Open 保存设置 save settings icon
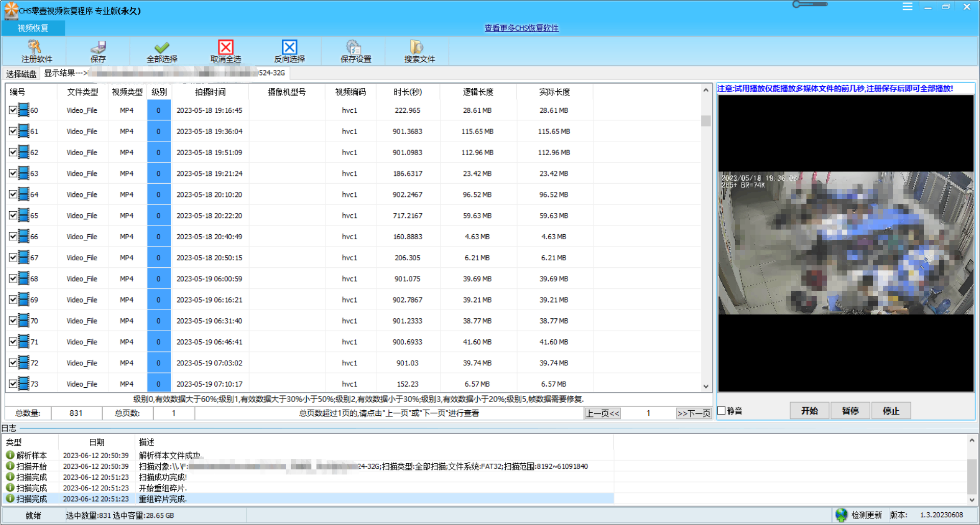Screen dimensions: 980x525 [353, 47]
